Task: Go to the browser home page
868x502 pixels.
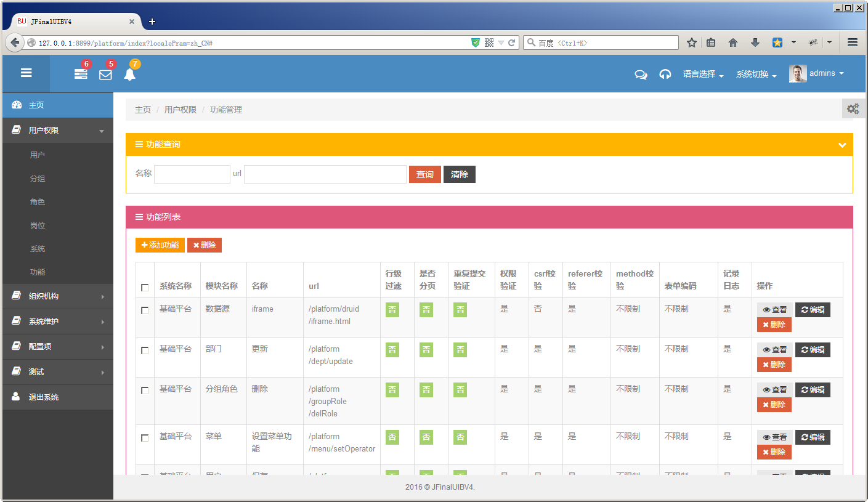Action: (733, 43)
